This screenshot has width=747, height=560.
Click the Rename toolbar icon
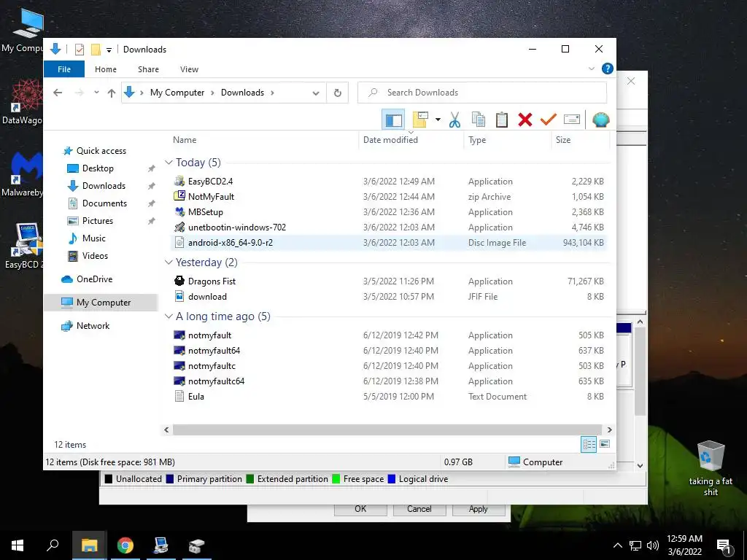click(572, 120)
